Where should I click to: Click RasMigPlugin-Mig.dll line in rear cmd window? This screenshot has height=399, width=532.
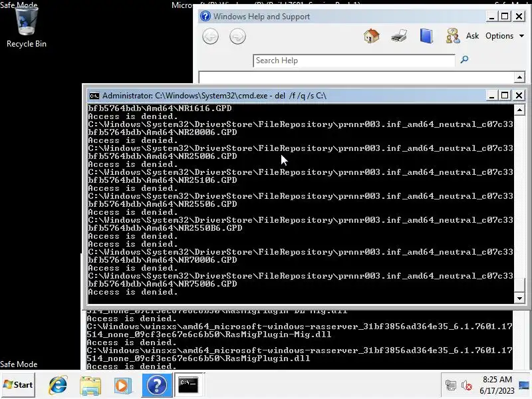(x=209, y=334)
